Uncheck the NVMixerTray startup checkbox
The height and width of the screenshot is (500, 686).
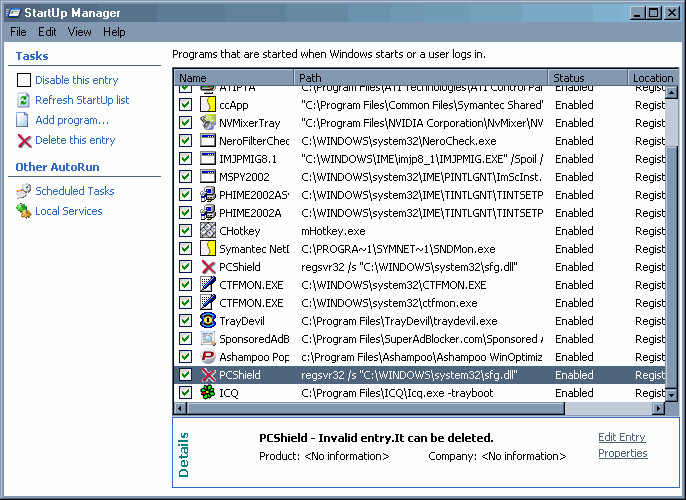click(186, 123)
